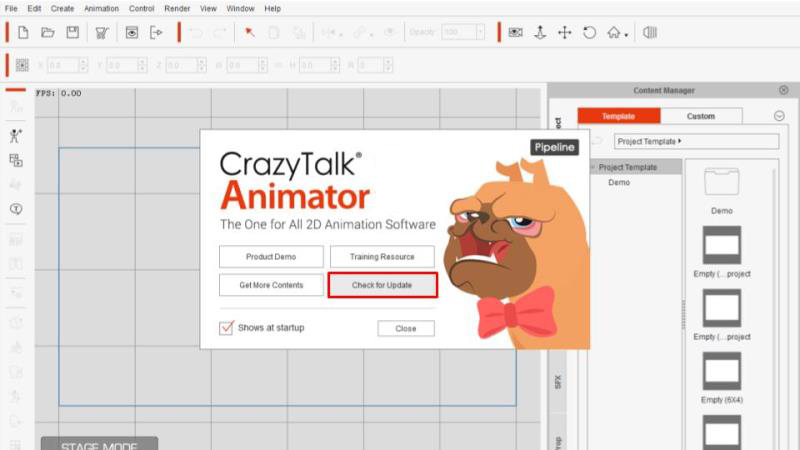Click Opacity value stepper arrows
The height and width of the screenshot is (450, 800).
tap(480, 33)
